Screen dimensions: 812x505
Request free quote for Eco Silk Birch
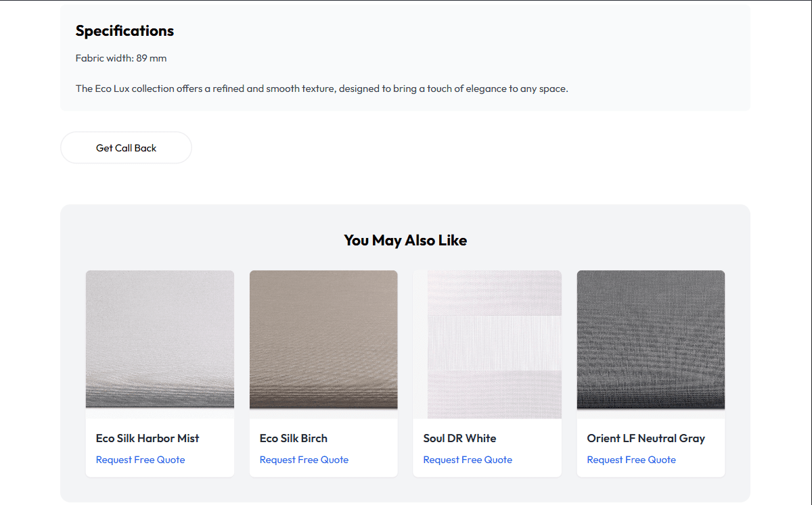(304, 460)
